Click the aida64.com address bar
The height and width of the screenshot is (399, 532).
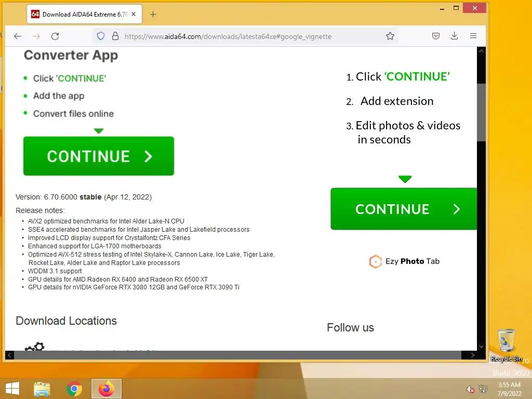[x=244, y=36]
